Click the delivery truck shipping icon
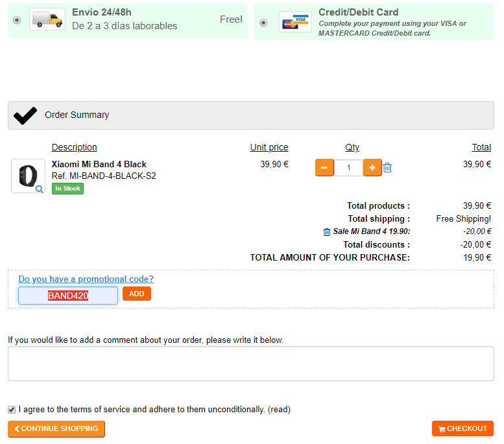Screen dimensions: 504x444 coord(47,19)
